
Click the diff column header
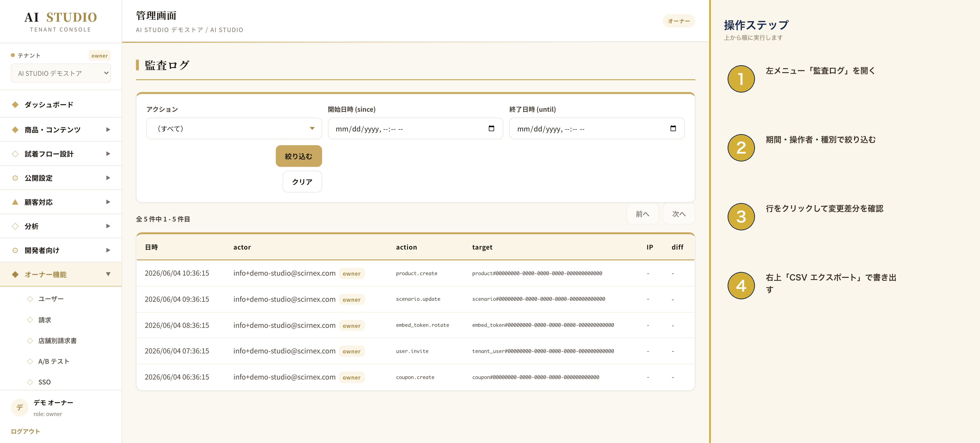point(678,247)
